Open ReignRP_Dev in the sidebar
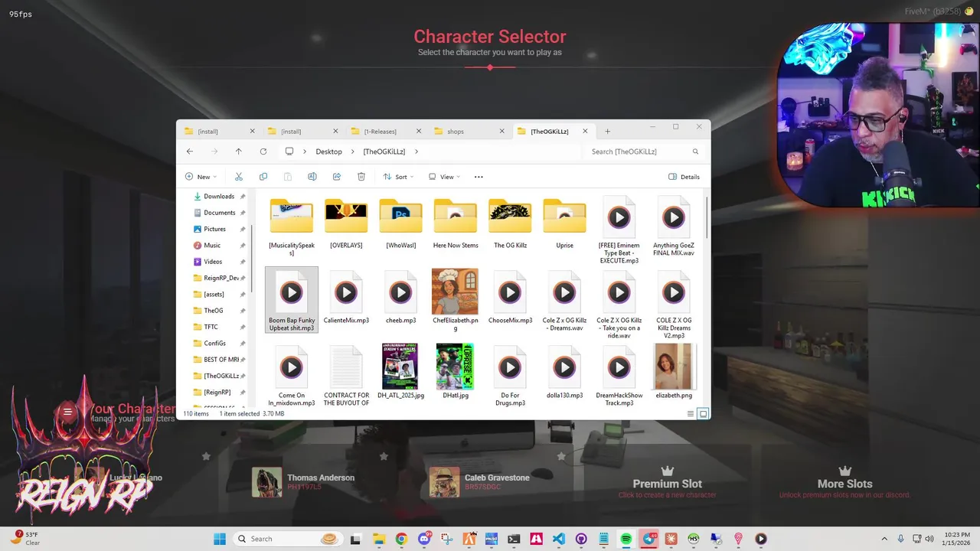 [219, 278]
